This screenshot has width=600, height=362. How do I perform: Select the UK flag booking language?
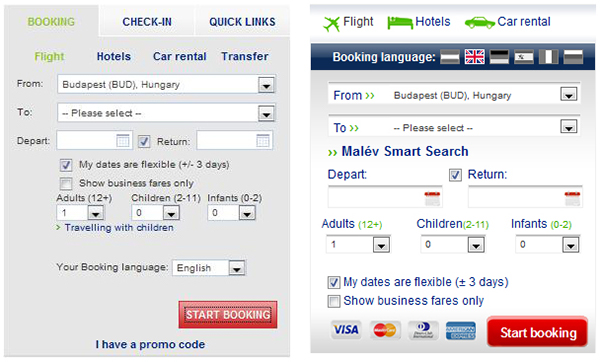coord(474,57)
